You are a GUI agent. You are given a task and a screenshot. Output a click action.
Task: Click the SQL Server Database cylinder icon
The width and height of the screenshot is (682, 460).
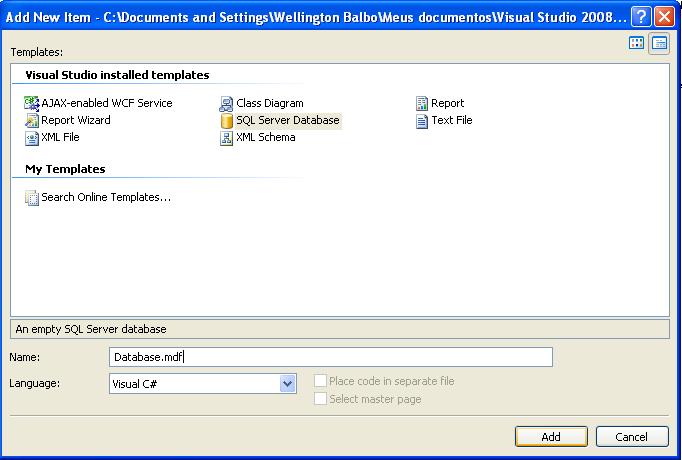pos(227,121)
